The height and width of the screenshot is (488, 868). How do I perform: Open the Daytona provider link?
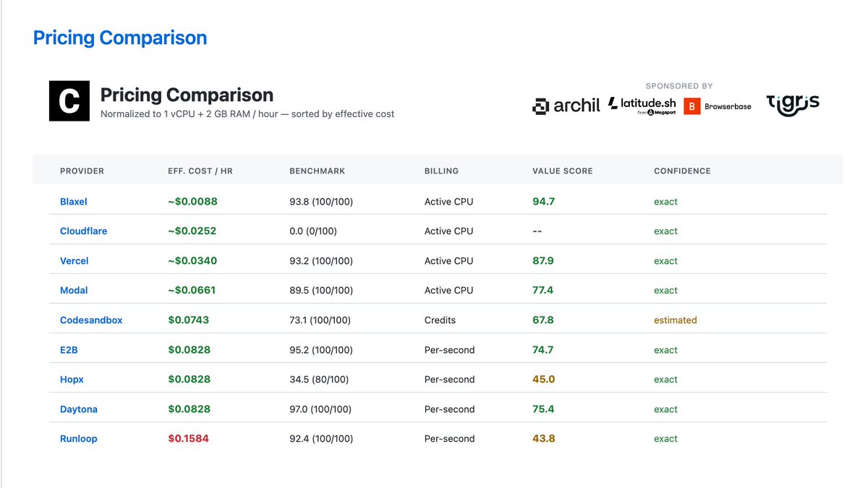click(x=79, y=409)
